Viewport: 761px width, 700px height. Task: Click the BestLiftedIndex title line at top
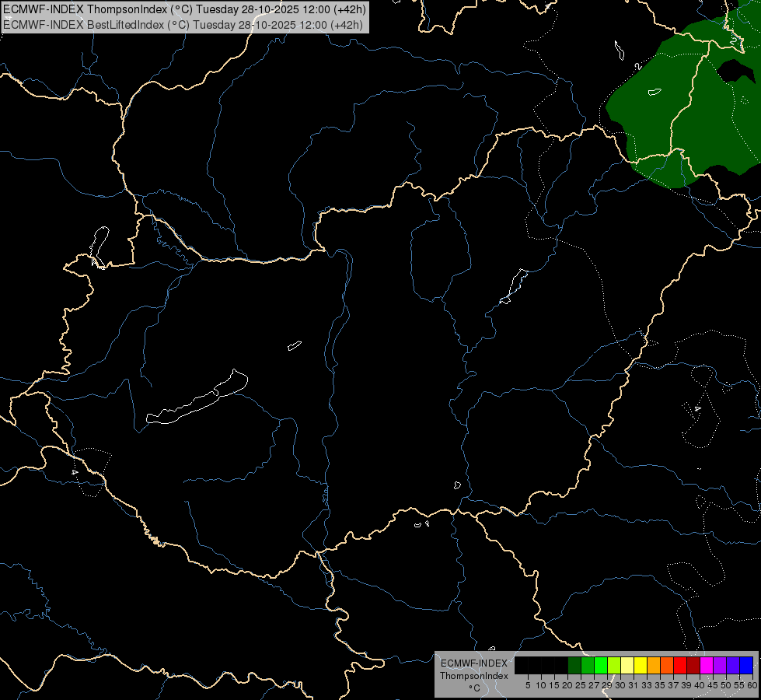pyautogui.click(x=183, y=24)
